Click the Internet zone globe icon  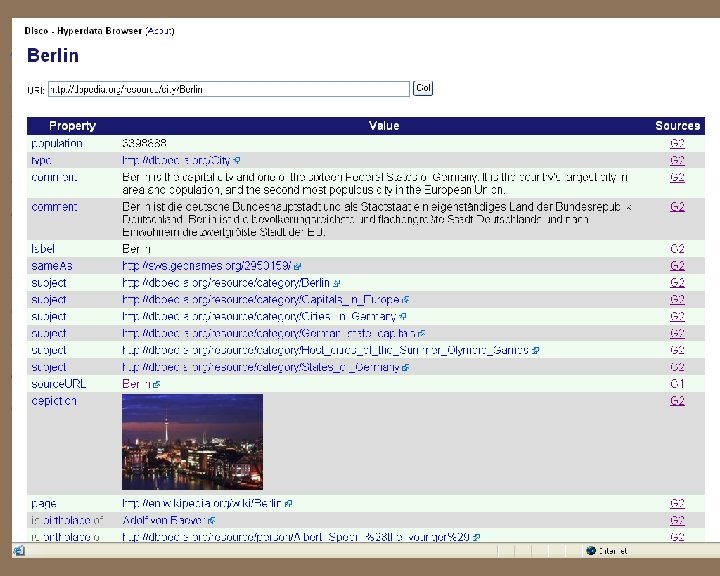(x=591, y=550)
